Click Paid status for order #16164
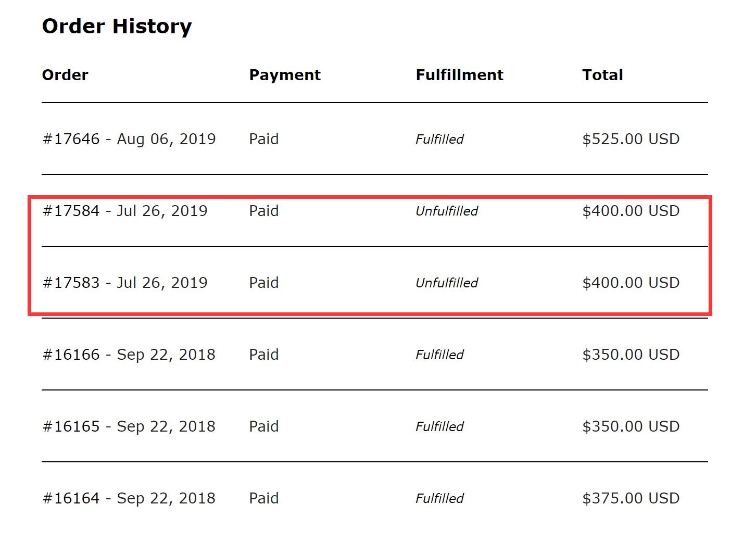Screen dimensions: 756x555 pyautogui.click(x=263, y=498)
